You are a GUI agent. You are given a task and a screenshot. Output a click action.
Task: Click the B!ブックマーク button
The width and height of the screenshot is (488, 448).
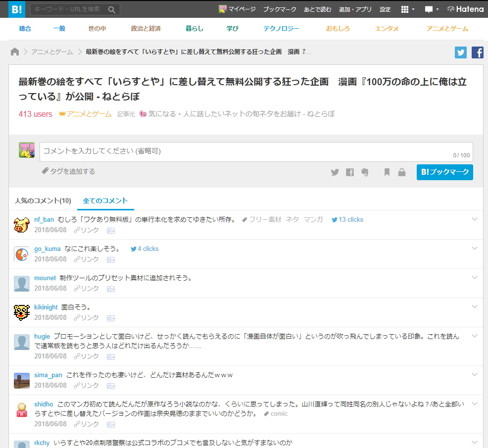click(445, 172)
